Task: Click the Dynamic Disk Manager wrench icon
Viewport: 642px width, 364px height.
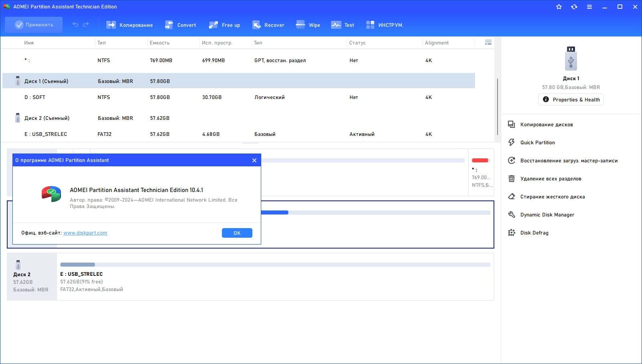Action: point(512,214)
